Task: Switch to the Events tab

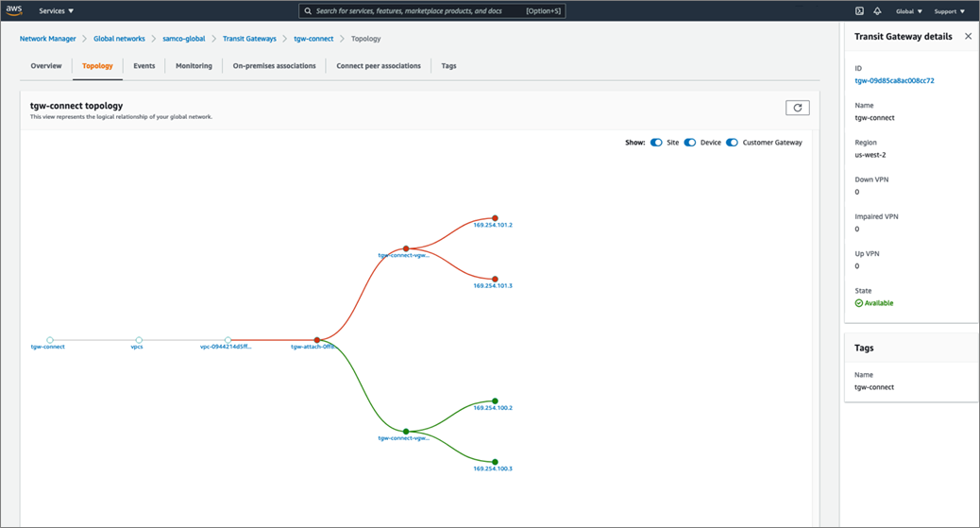Action: coord(144,66)
